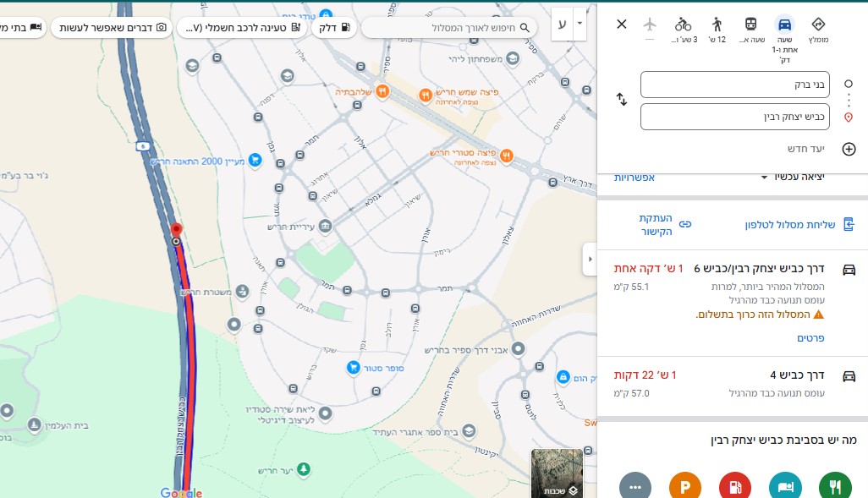The image size is (868, 498).
Task: Open סופר סטוק shopping marker
Action: (x=354, y=368)
